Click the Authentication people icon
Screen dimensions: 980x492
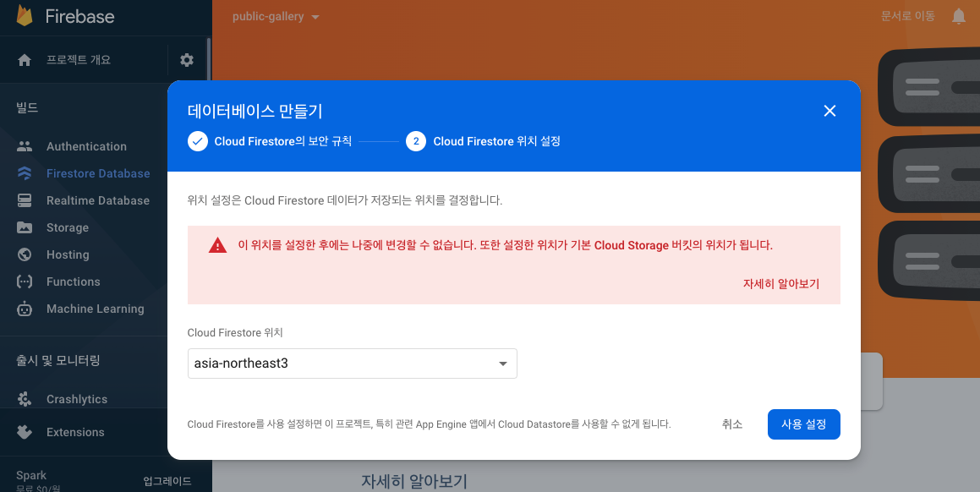25,146
